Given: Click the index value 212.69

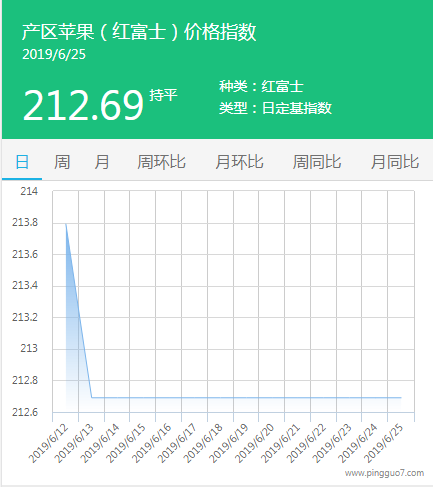Looking at the screenshot, I should (83, 105).
